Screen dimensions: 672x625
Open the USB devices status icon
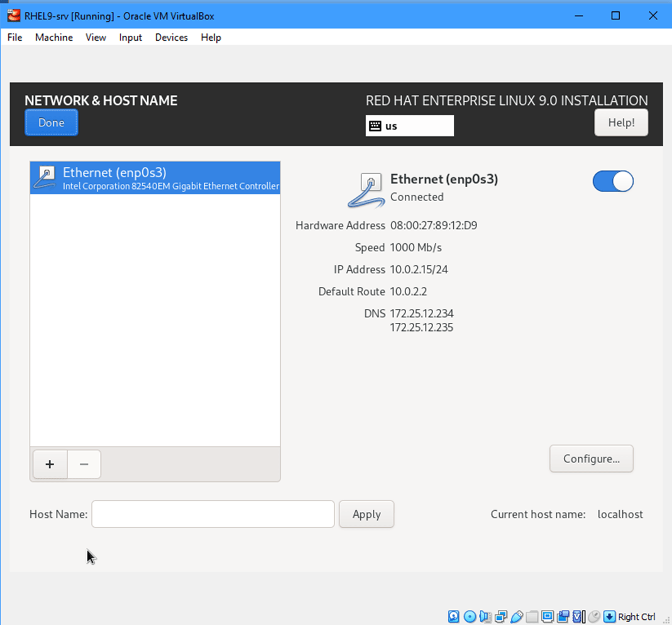[x=517, y=616]
